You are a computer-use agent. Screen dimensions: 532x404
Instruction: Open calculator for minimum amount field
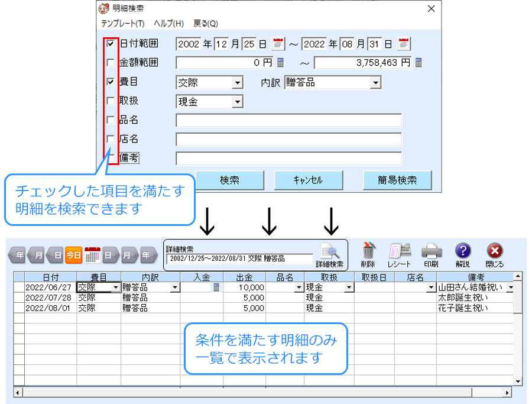pyautogui.click(x=280, y=63)
